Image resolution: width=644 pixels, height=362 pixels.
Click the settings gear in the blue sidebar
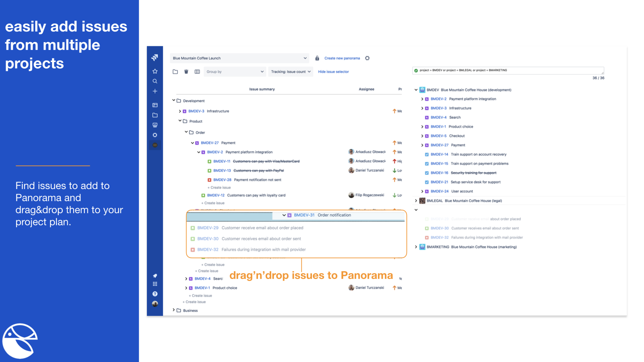[155, 135]
